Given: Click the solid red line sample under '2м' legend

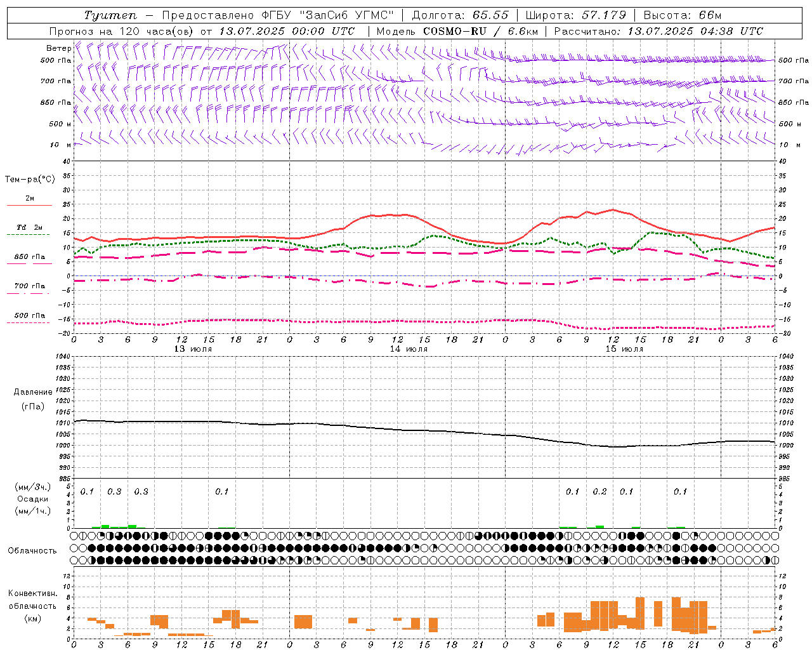Looking at the screenshot, I should tap(29, 205).
